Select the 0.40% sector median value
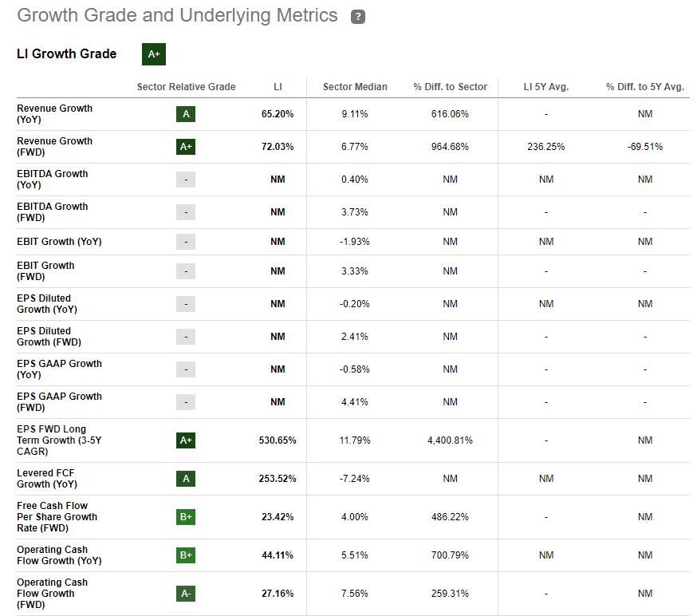This screenshot has height=616, width=697. point(355,180)
